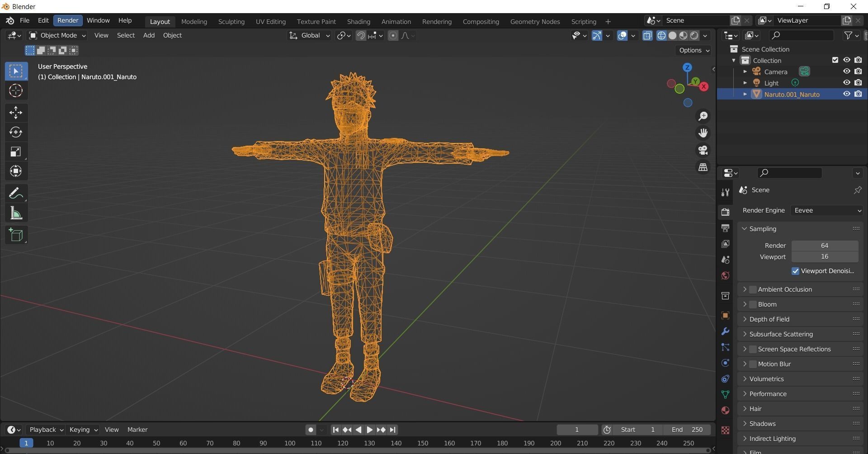This screenshot has height=454, width=868.
Task: Open the Render Engine Eevee dropdown
Action: point(827,210)
